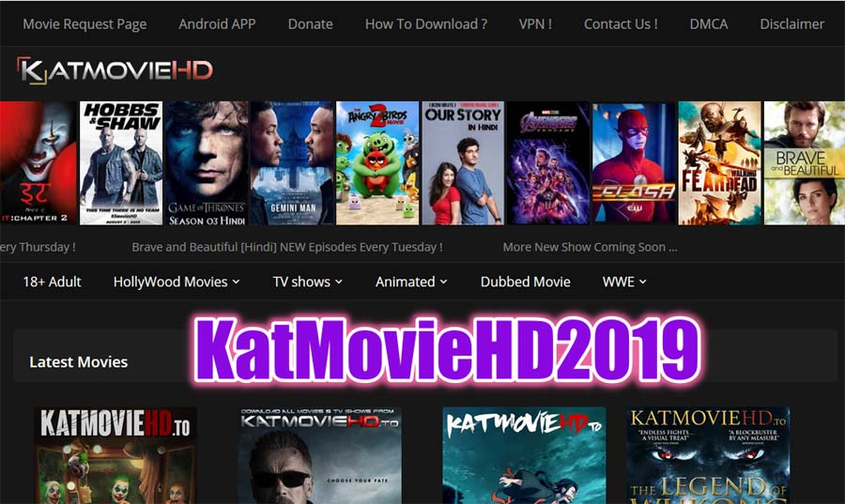Open the DMCA page
Screen dimensions: 845x504
709,24
